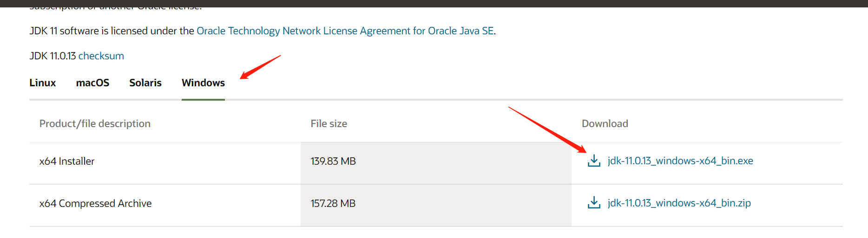Switch to the Solaris tab
This screenshot has height=238, width=868.
(145, 83)
